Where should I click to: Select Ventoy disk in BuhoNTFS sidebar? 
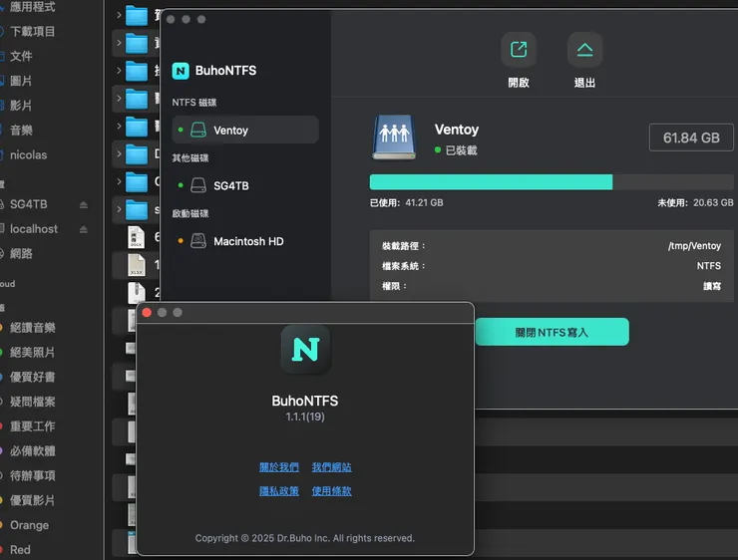pos(245,130)
